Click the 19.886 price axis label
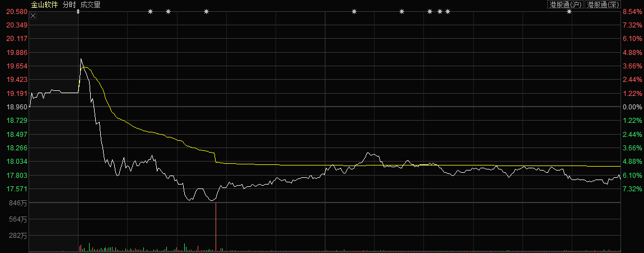The width and height of the screenshot is (644, 253). click(x=17, y=53)
